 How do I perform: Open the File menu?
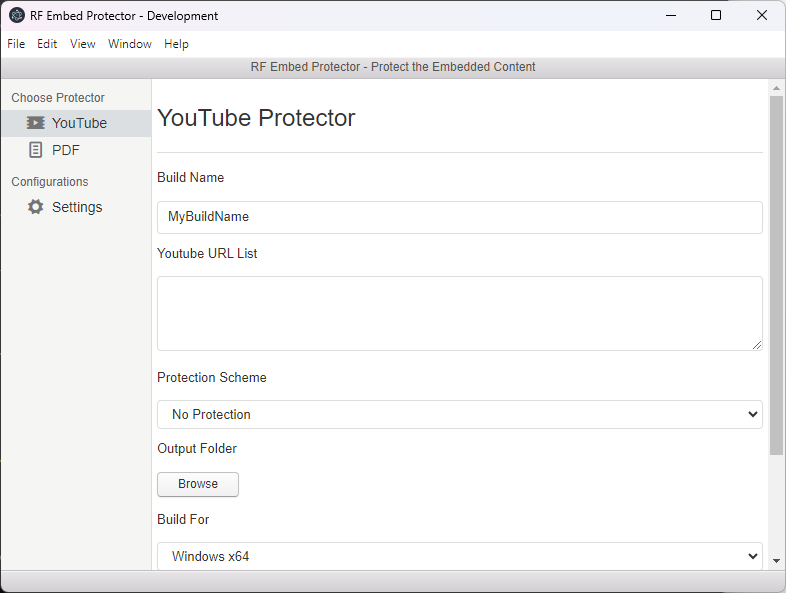click(16, 44)
